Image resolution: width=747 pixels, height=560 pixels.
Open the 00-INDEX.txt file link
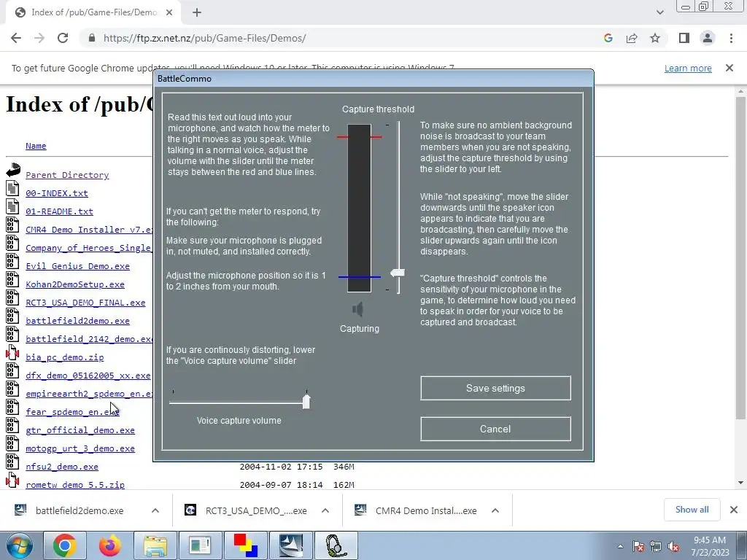pos(57,192)
